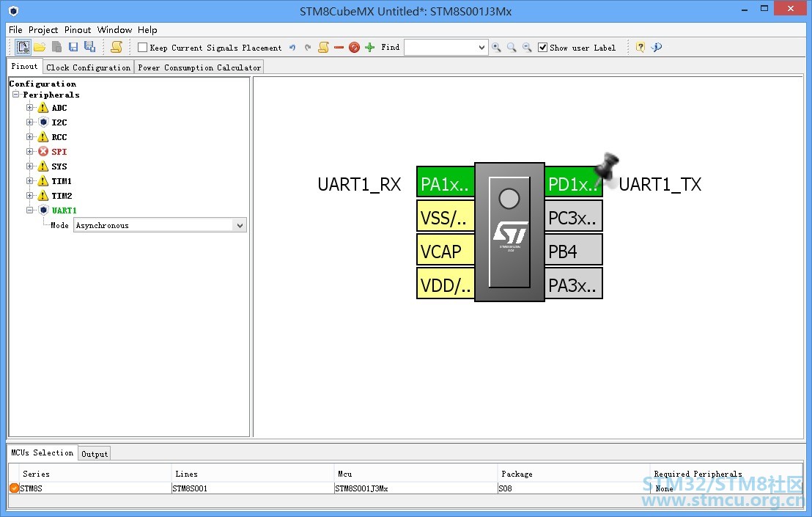This screenshot has width=812, height=517.
Task: Select the MCUs Selection tab
Action: (42, 452)
